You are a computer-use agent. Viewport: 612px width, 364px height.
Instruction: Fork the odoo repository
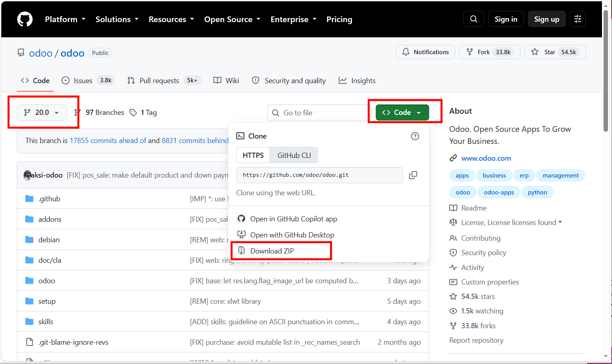click(489, 52)
